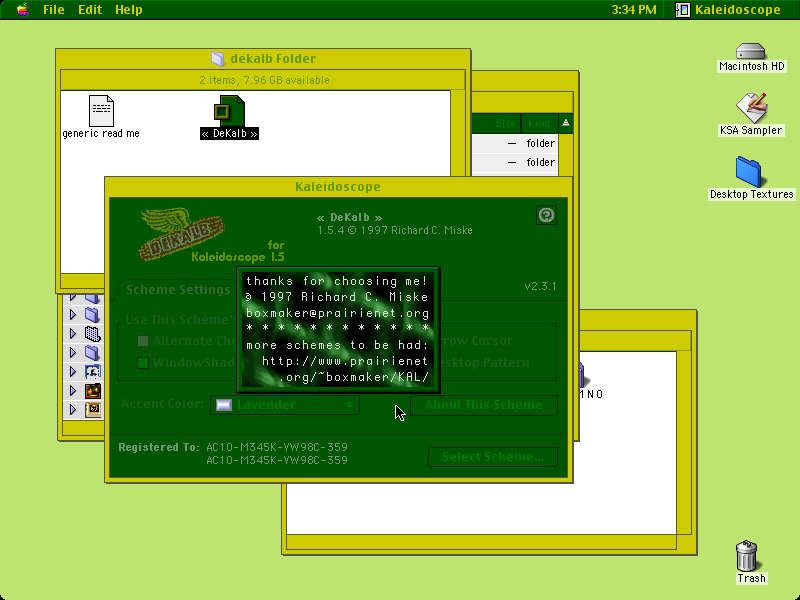Toggle the Alternate Che... checkbox
The width and height of the screenshot is (800, 600).
[143, 341]
